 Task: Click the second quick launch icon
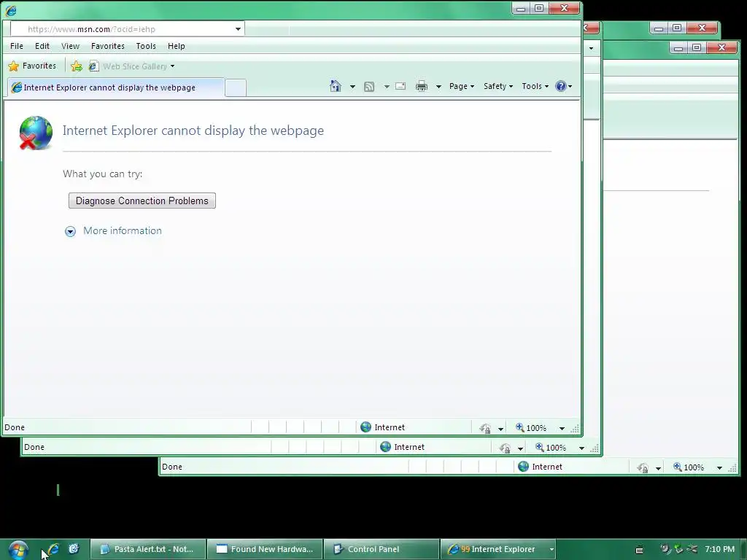pyautogui.click(x=74, y=549)
